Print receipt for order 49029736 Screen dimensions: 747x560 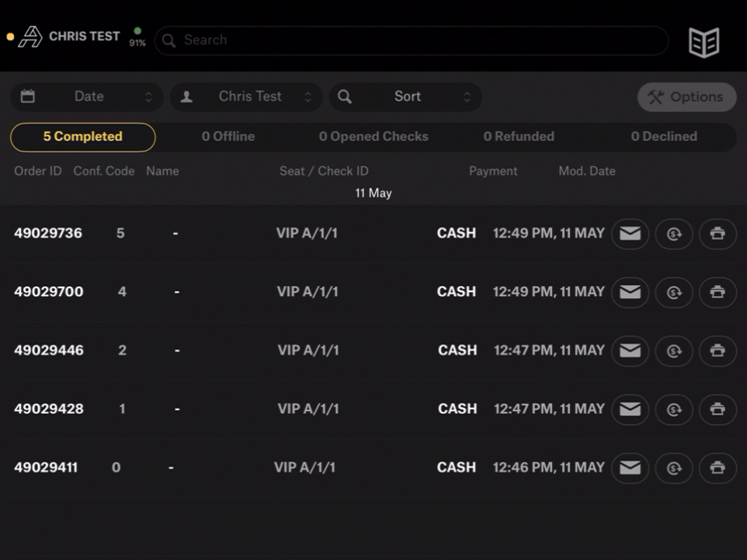(717, 234)
